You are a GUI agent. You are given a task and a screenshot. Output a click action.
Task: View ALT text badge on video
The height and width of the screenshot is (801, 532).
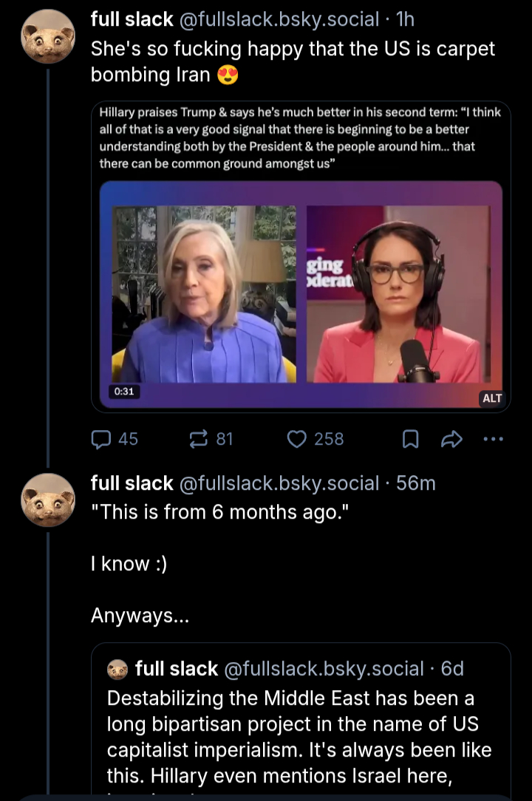(x=491, y=398)
